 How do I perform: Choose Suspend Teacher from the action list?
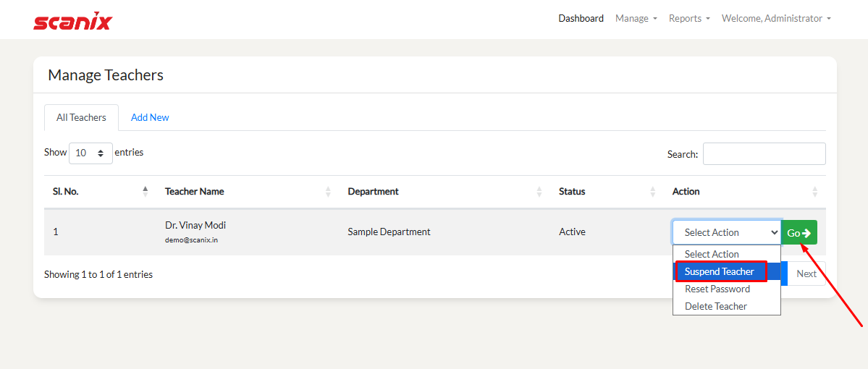point(720,271)
